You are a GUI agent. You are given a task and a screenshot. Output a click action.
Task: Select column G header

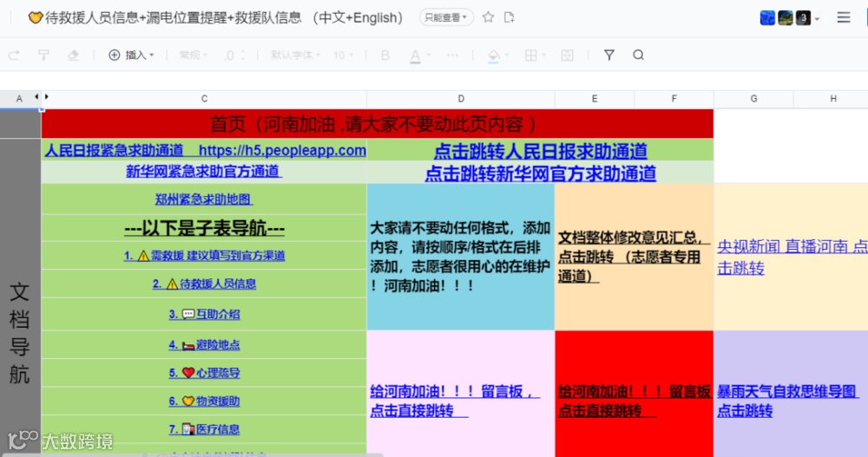[x=753, y=99]
